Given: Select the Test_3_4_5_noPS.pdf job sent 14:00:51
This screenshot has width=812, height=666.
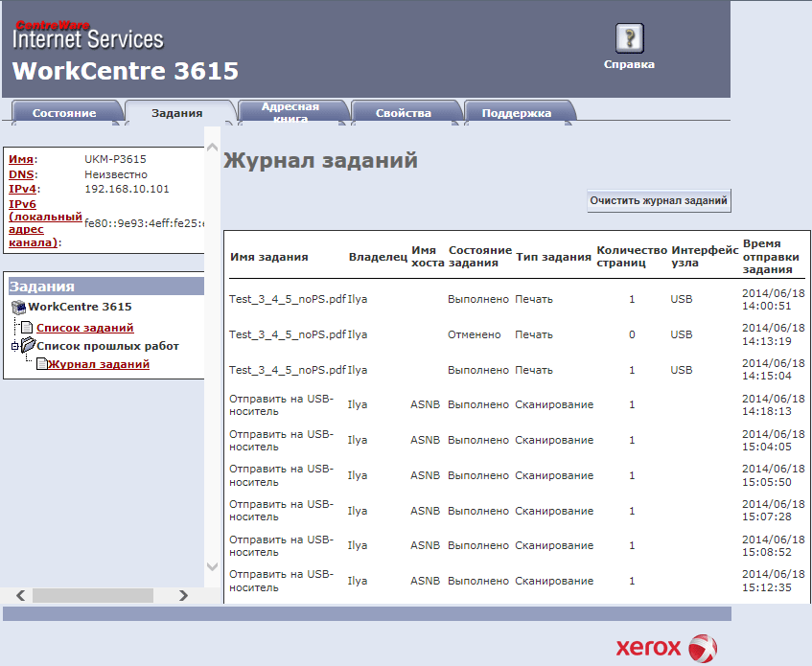Looking at the screenshot, I should pos(288,299).
